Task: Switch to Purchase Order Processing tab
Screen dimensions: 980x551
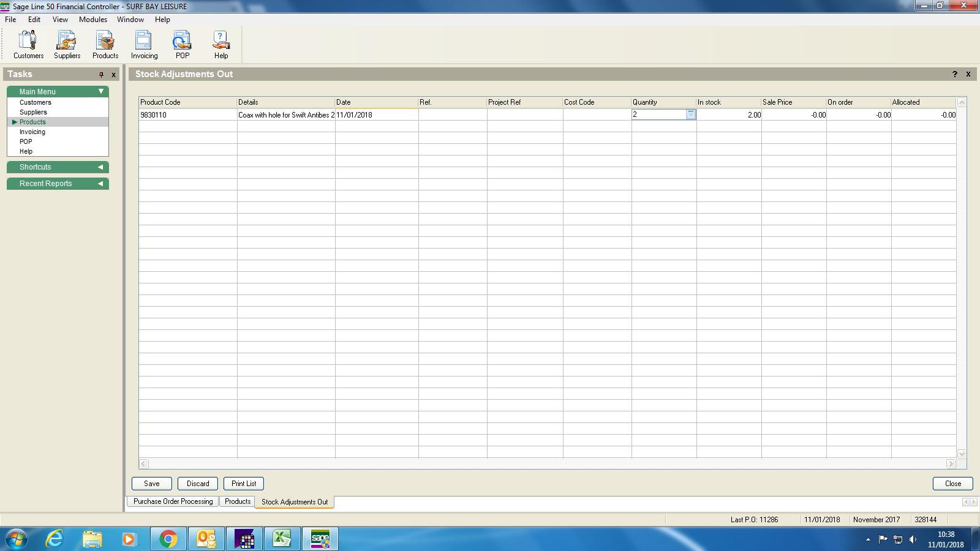Action: click(x=173, y=501)
